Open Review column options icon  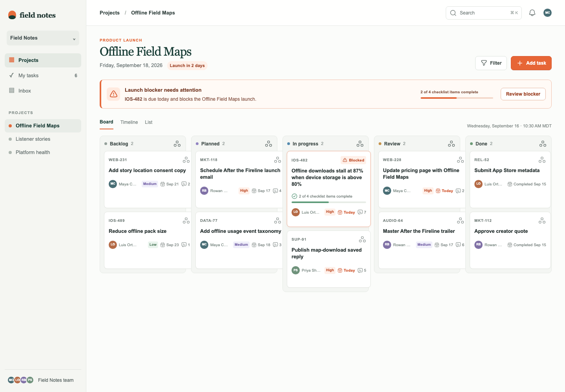point(451,144)
